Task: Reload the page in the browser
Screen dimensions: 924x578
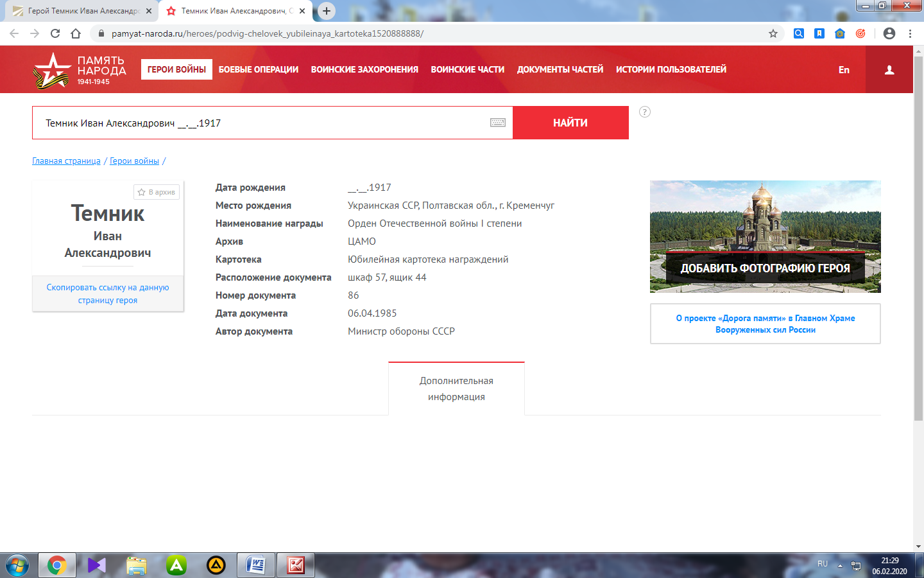Action: [55, 33]
